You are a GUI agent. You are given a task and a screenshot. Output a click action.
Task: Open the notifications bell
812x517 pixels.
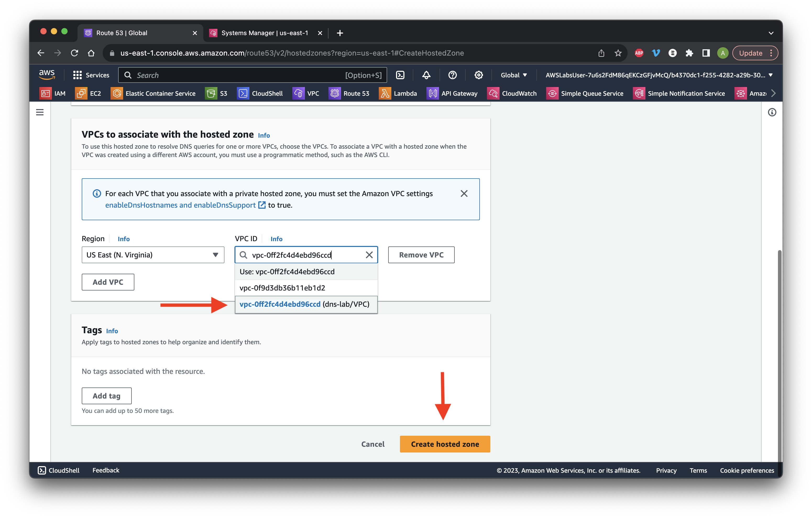coord(426,75)
